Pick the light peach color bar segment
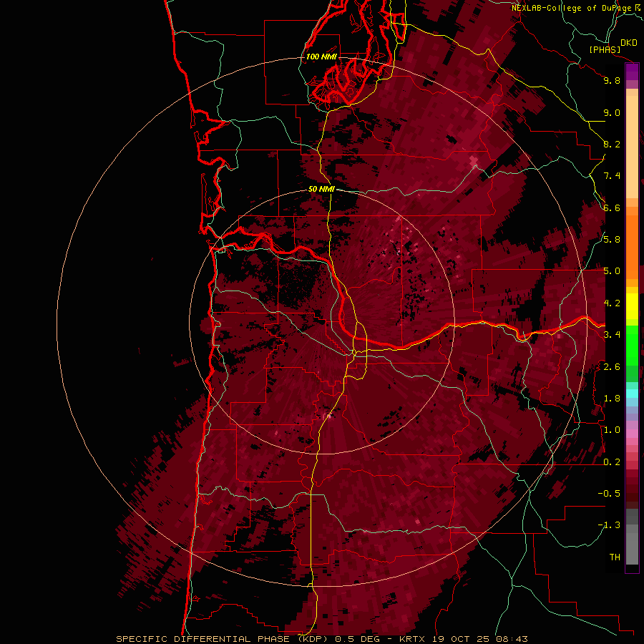This screenshot has width=644, height=644. point(632,148)
